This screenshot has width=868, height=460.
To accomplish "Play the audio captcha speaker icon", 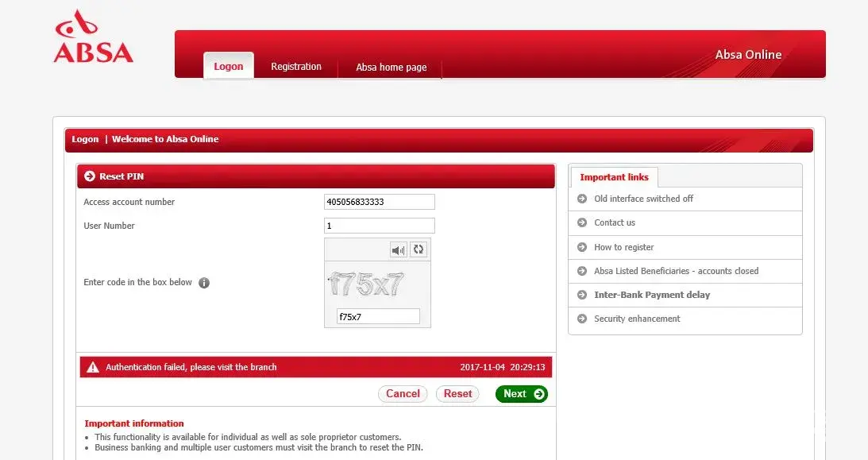I will 398,250.
